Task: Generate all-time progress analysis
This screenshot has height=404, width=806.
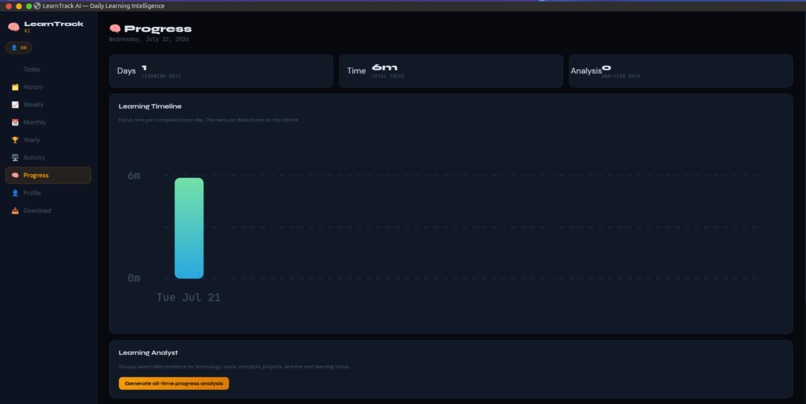Action: pyautogui.click(x=174, y=383)
